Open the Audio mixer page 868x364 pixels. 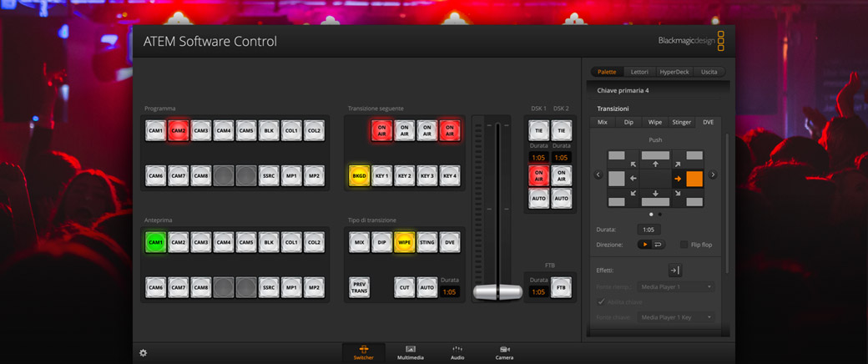(x=457, y=351)
